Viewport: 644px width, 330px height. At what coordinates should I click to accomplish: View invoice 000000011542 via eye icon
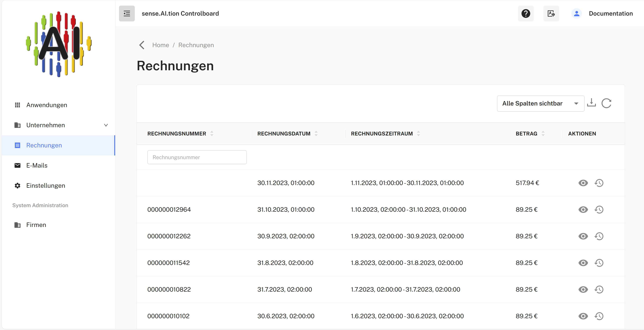pyautogui.click(x=583, y=263)
